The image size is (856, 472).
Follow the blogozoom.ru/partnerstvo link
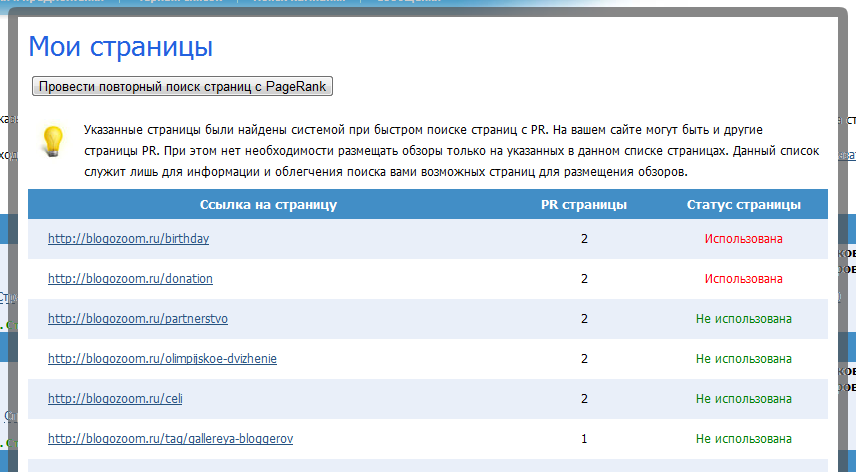(x=138, y=319)
